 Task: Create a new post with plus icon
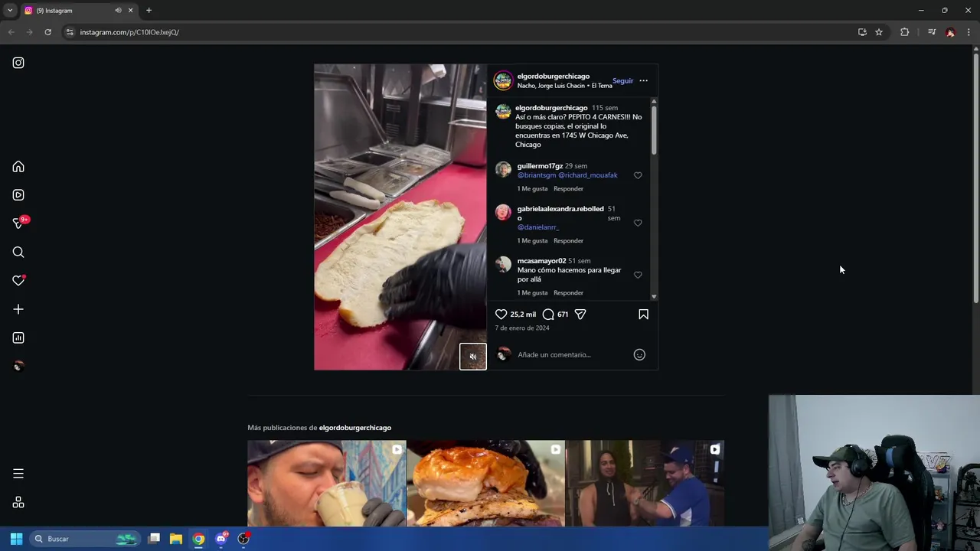pyautogui.click(x=18, y=309)
